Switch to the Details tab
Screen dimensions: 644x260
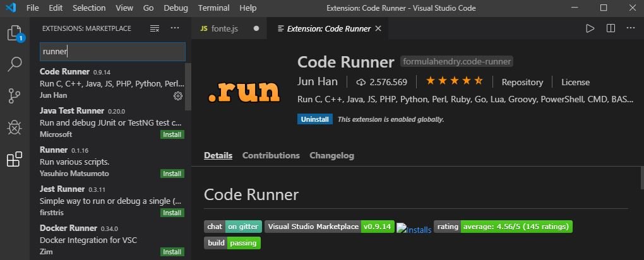point(218,156)
